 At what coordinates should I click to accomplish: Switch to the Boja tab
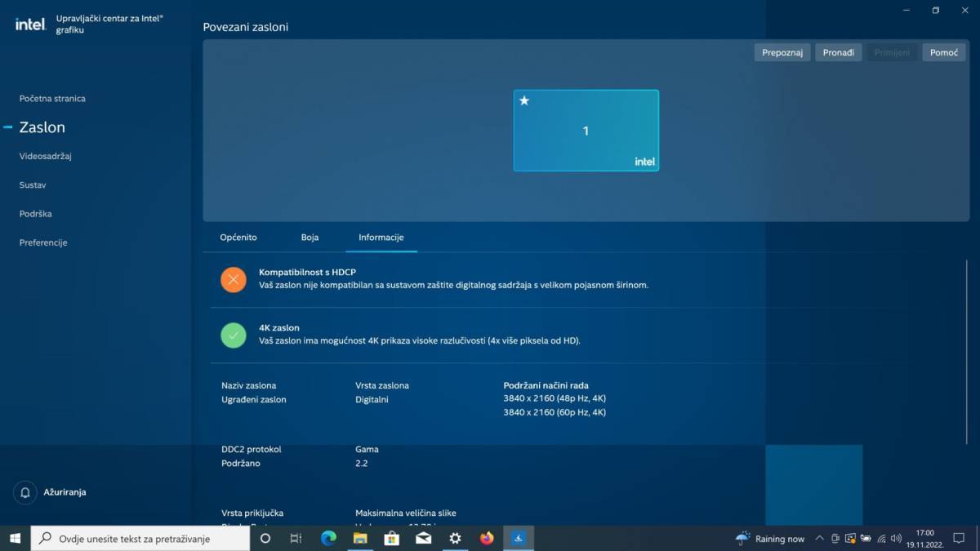[310, 238]
